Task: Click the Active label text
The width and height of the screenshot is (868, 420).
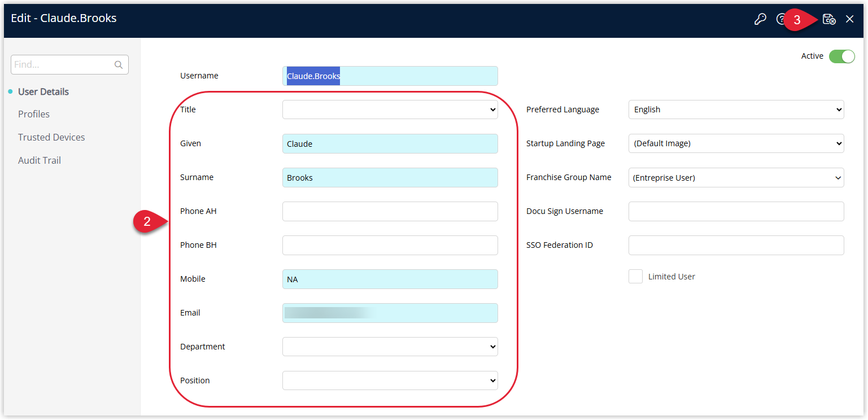Action: pos(812,56)
